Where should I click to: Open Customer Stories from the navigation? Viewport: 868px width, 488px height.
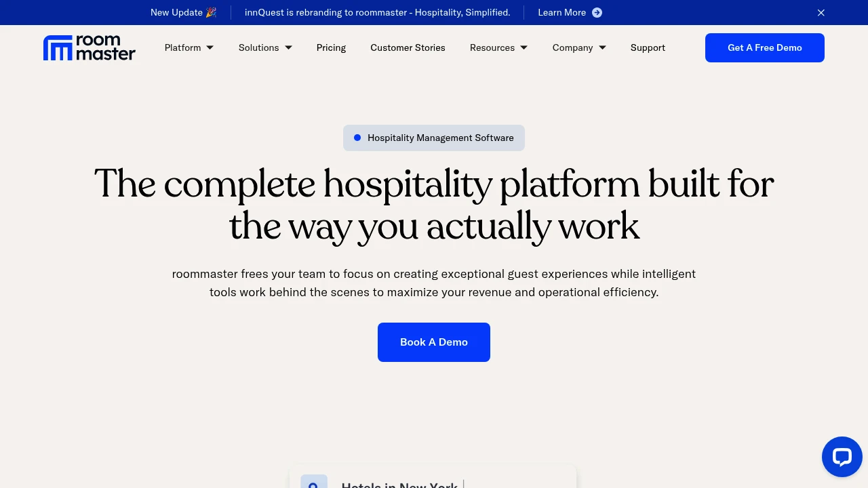pyautogui.click(x=408, y=47)
